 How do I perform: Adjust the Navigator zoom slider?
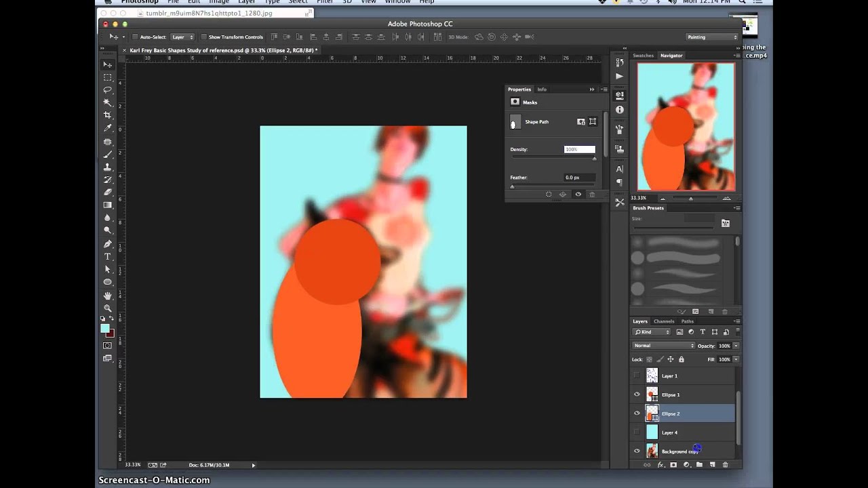click(691, 199)
